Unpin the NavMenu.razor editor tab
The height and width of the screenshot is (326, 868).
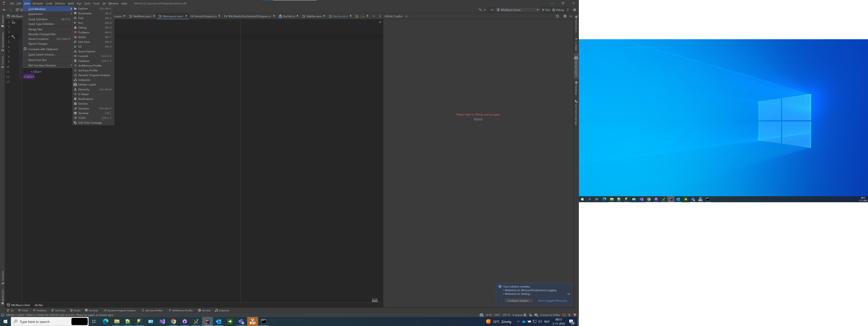pos(154,16)
